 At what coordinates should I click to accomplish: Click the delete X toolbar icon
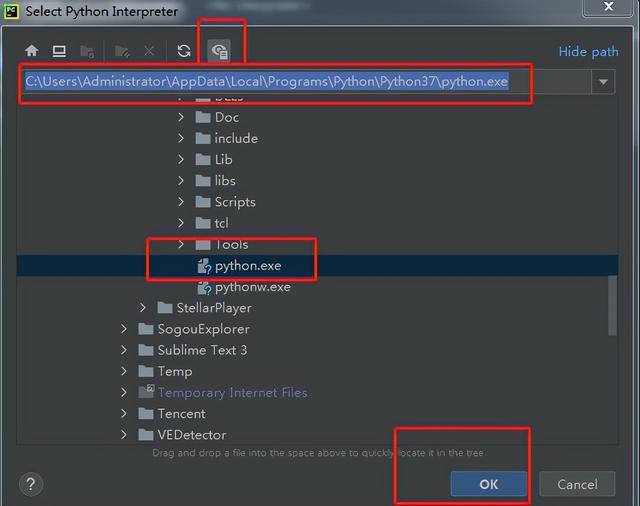pyautogui.click(x=149, y=51)
